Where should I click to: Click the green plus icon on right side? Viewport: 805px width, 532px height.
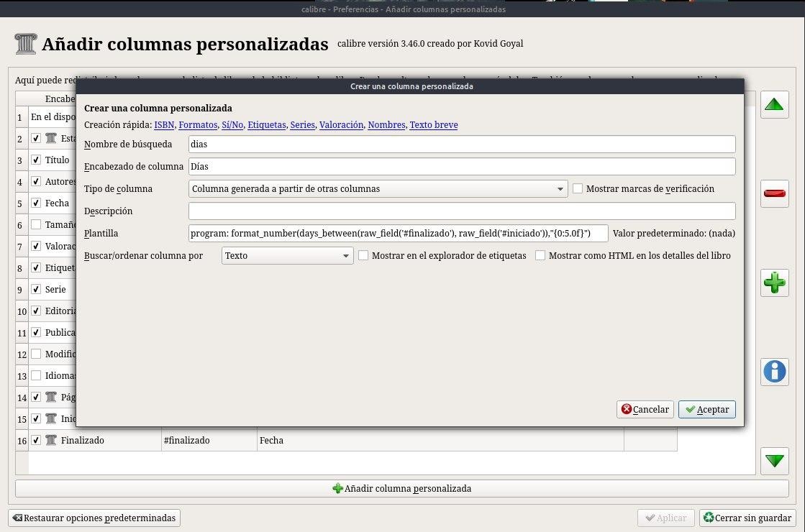pyautogui.click(x=774, y=283)
